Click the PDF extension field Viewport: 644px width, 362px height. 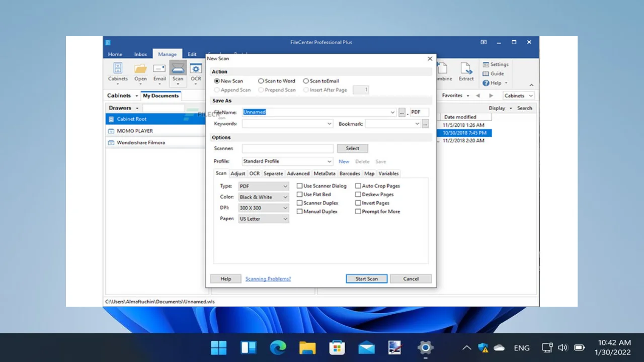click(x=420, y=112)
